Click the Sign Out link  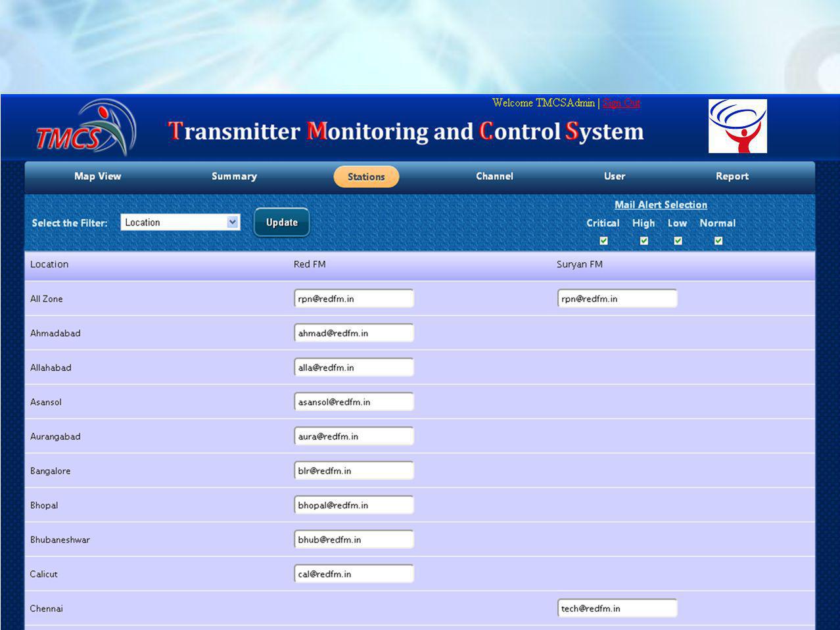click(x=621, y=102)
